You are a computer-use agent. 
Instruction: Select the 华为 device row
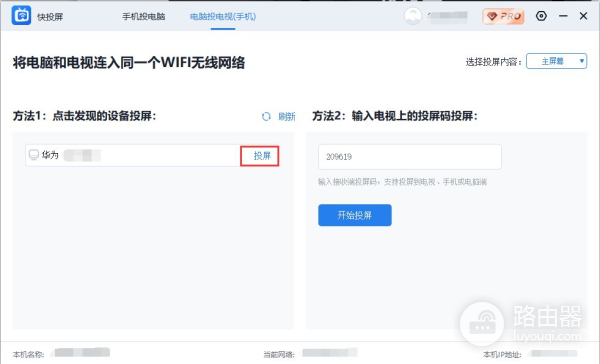point(152,155)
